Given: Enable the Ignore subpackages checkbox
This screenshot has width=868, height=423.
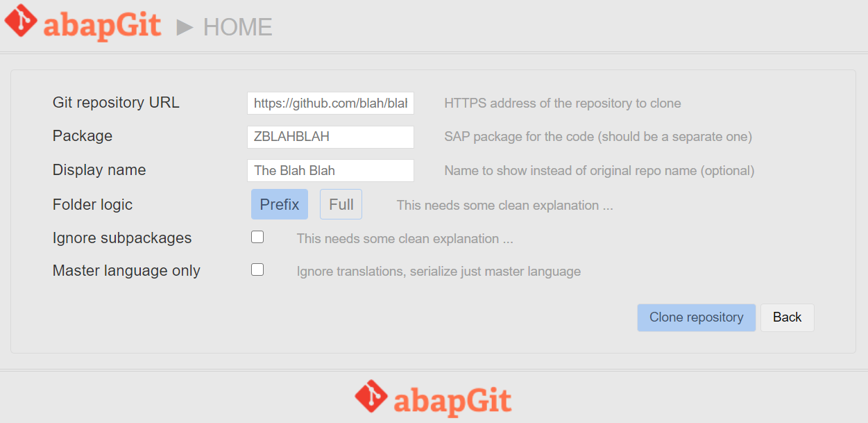Looking at the screenshot, I should [x=257, y=237].
